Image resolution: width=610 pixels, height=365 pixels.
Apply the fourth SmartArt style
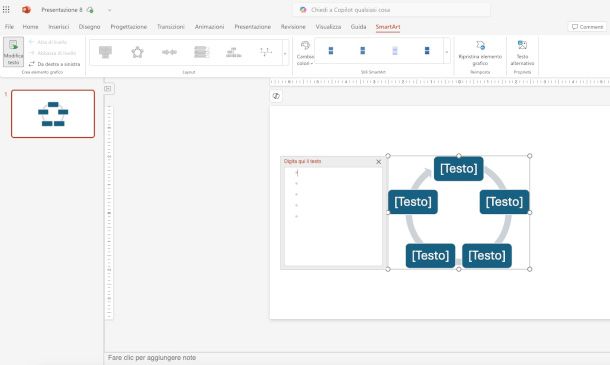(427, 51)
